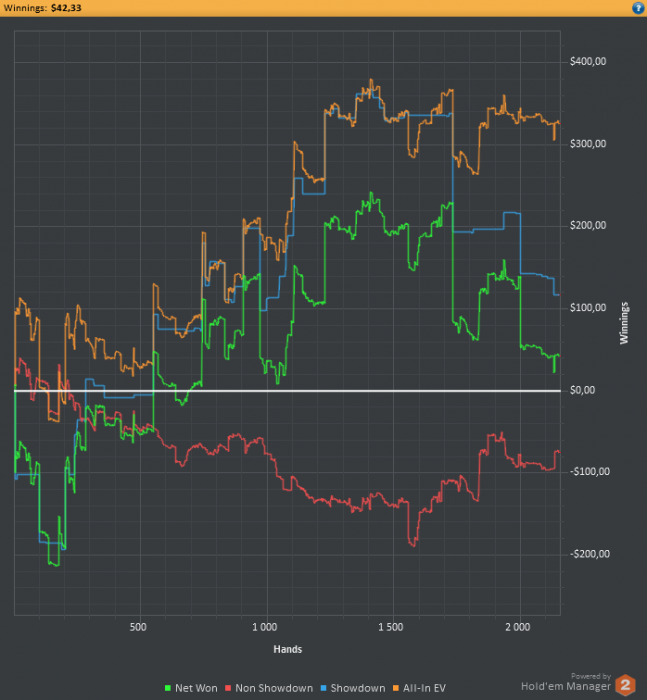Toggle the Non Showdown legend red swatch
The width and height of the screenshot is (647, 700).
point(228,688)
